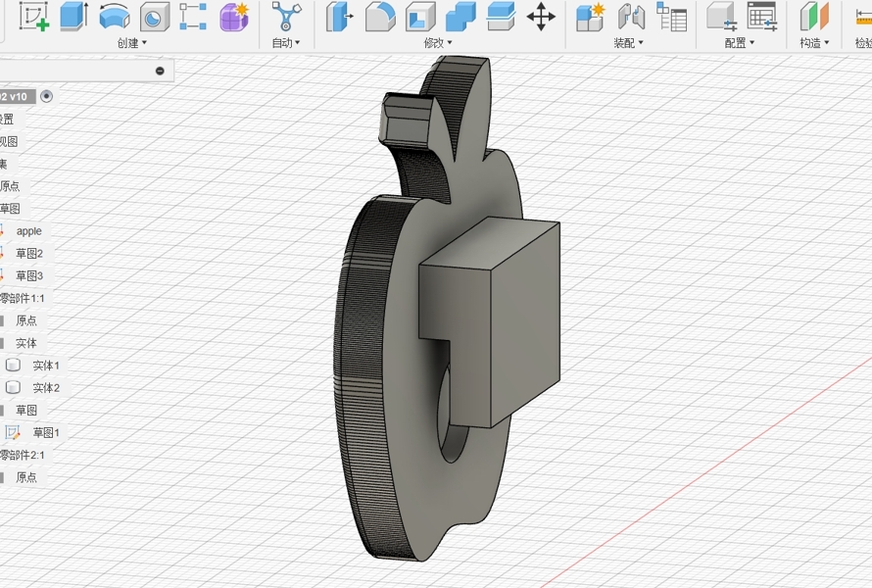The height and width of the screenshot is (588, 872).
Task: Select 原点 under 零部件2:1
Action: click(x=26, y=476)
